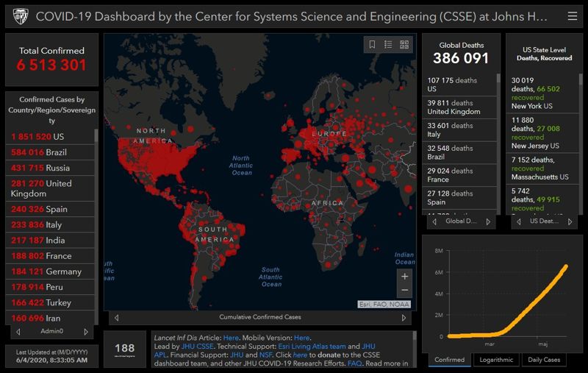Open the Mobile Version Here link
The height and width of the screenshot is (373, 588).
click(301, 338)
